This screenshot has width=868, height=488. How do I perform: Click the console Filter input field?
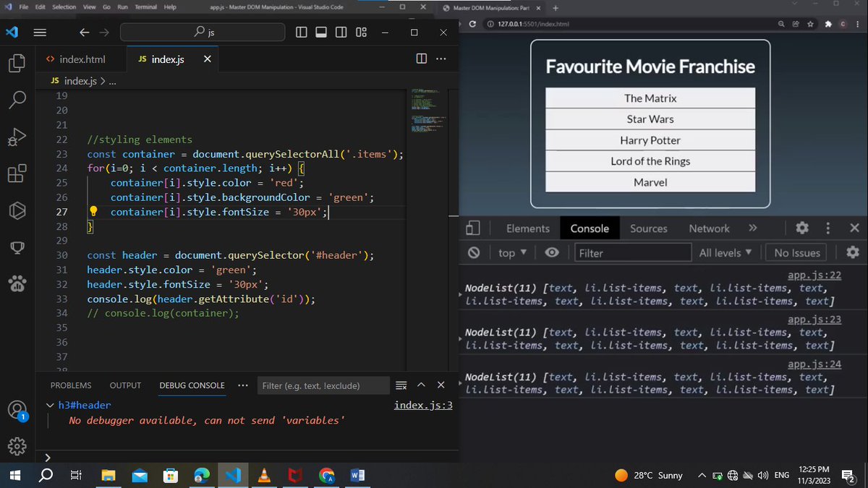(x=633, y=252)
